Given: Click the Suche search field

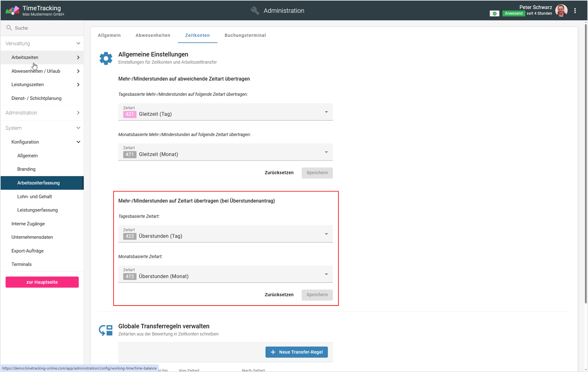Looking at the screenshot, I should [x=45, y=28].
